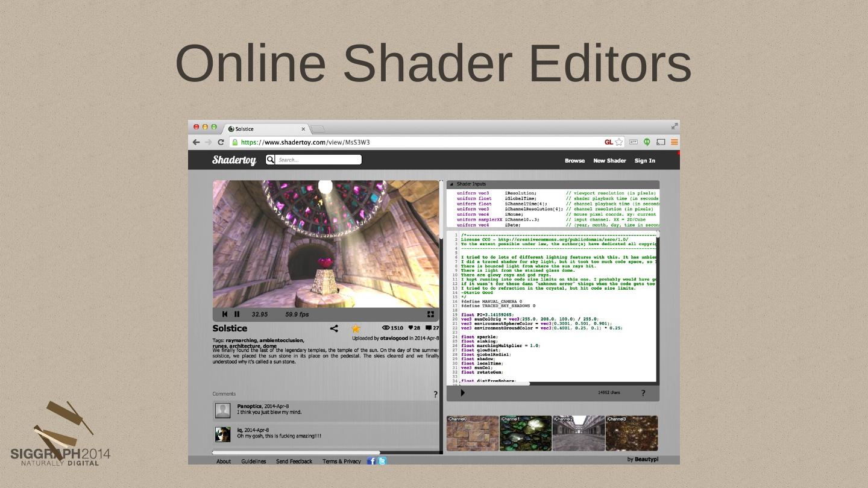868x488 pixels.
Task: Click the architecture tag
Action: pos(245,346)
